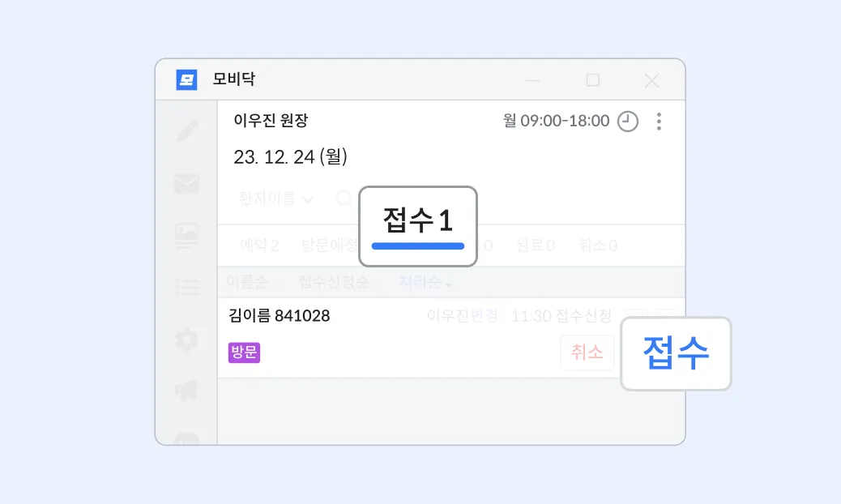Click the clock icon beside working hours
This screenshot has width=841, height=504.
[628, 122]
